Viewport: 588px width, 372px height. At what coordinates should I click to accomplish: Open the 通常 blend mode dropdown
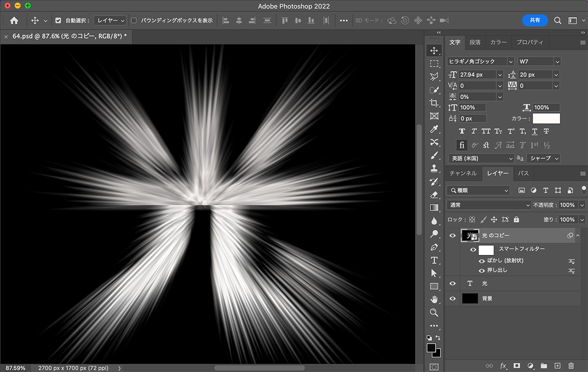(x=489, y=205)
